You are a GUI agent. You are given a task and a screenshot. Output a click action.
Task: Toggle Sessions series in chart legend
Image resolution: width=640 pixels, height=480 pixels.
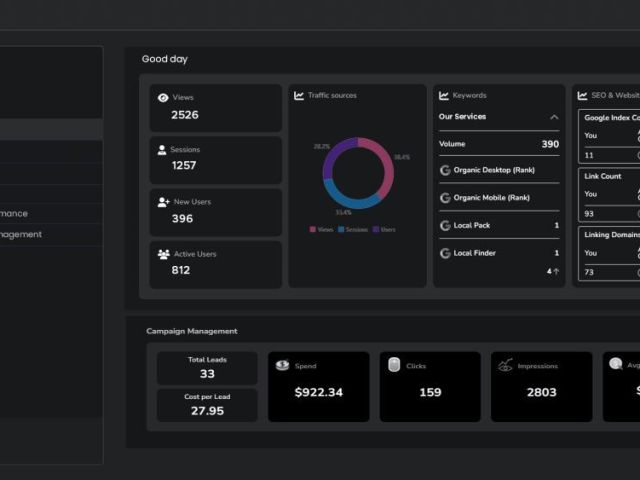tap(353, 229)
